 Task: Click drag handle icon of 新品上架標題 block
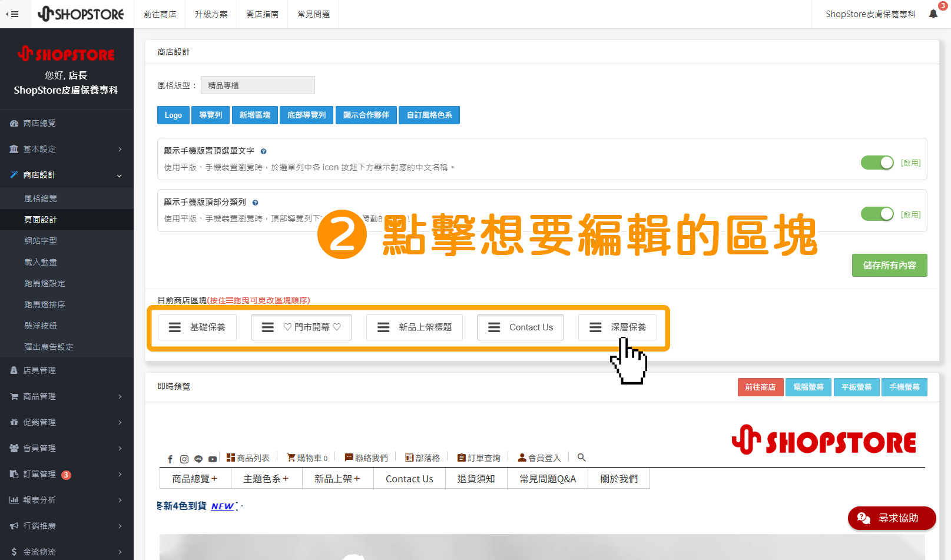tap(383, 327)
